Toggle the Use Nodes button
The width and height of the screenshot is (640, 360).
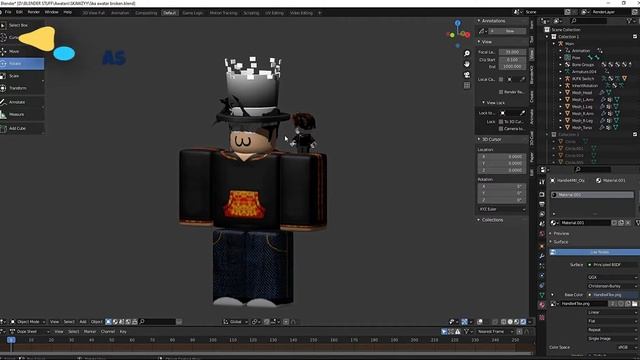point(596,252)
